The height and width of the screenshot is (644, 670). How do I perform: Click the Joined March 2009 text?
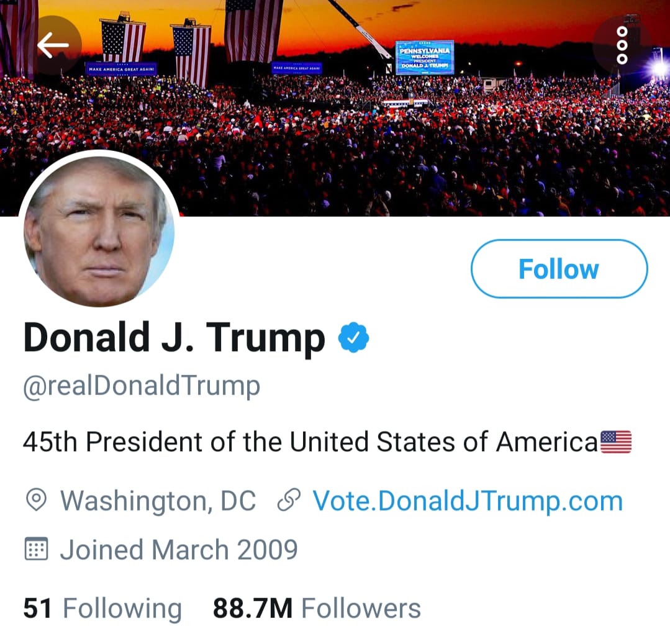(x=178, y=550)
